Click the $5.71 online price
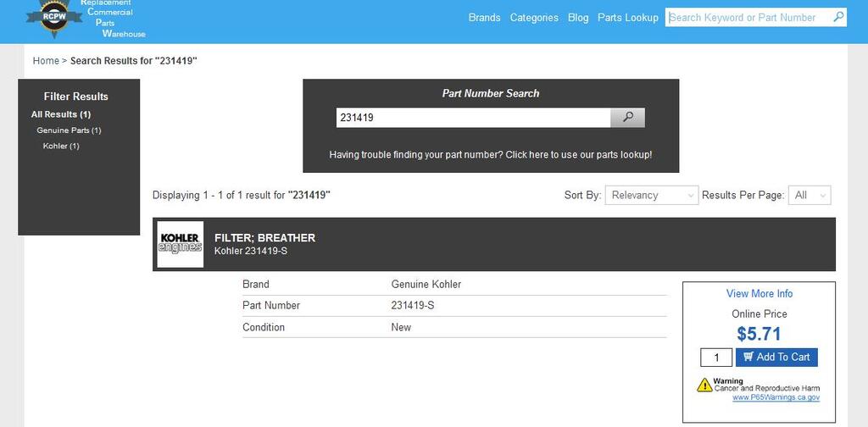 pyautogui.click(x=759, y=334)
